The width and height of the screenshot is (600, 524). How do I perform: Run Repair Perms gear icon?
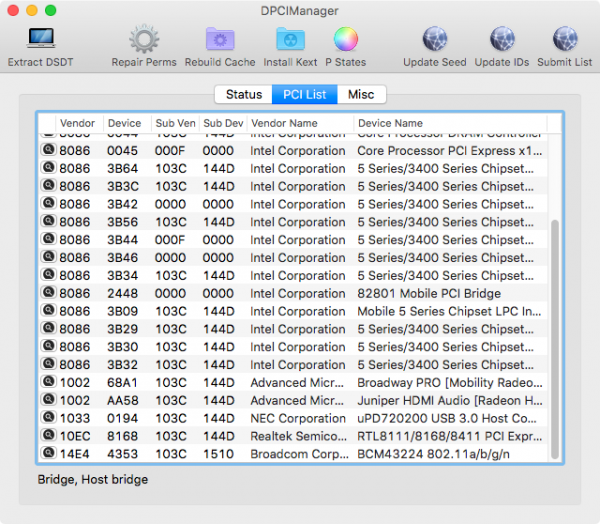click(144, 40)
